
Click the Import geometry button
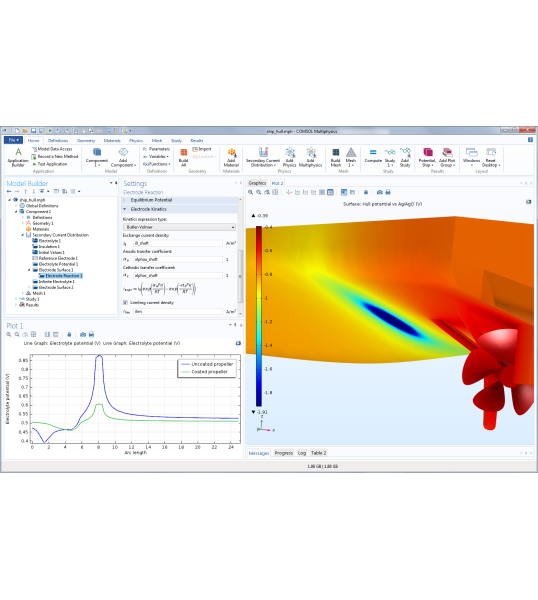202,149
